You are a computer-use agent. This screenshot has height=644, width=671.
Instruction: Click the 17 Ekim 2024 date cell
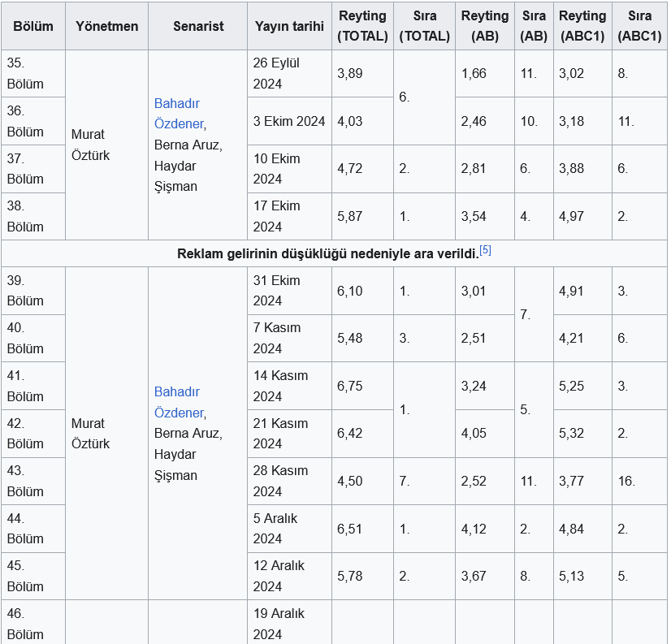click(289, 217)
